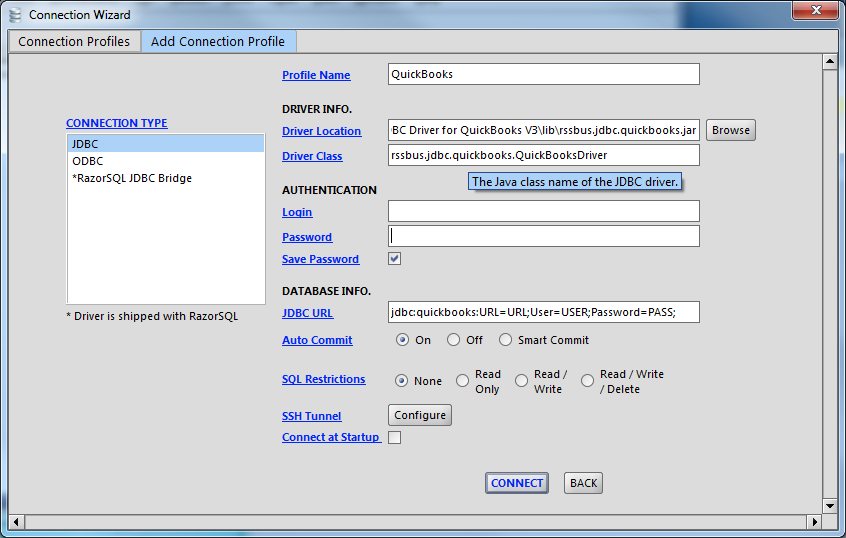Image resolution: width=846 pixels, height=538 pixels.
Task: Select Read Only SQL restriction
Action: coord(462,381)
